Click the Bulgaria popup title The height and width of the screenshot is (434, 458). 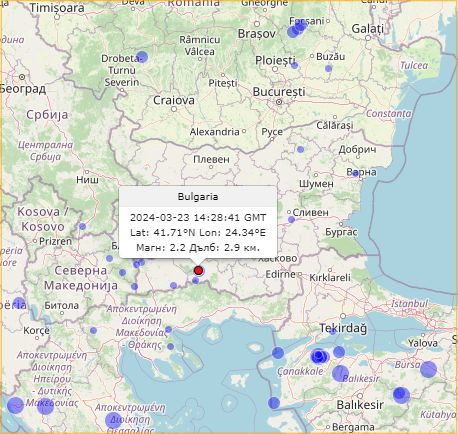point(198,197)
